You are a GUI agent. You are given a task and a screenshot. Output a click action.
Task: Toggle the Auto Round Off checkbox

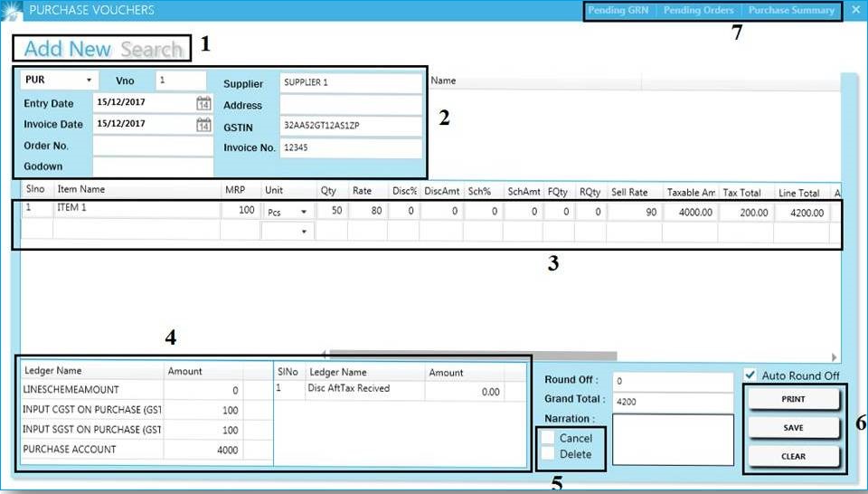pos(750,375)
